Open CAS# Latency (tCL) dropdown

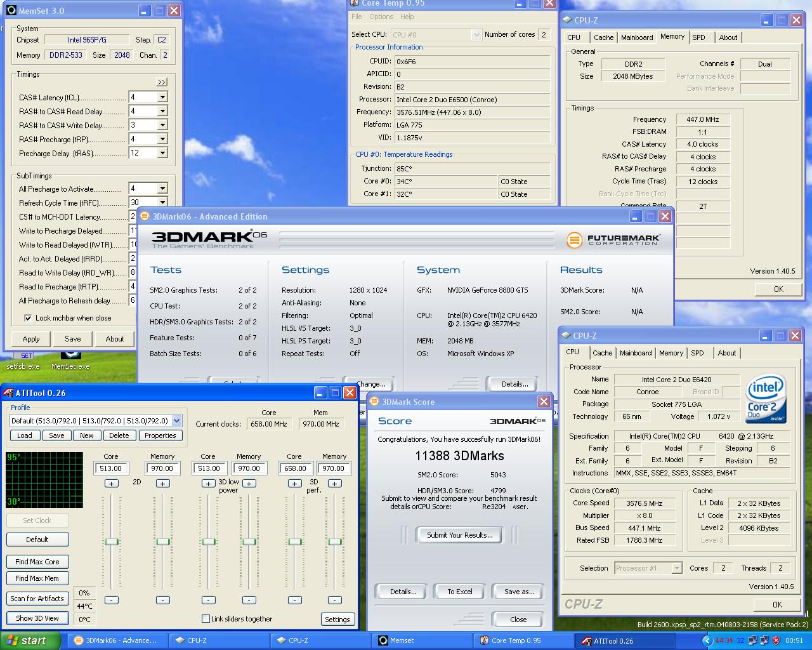(162, 97)
